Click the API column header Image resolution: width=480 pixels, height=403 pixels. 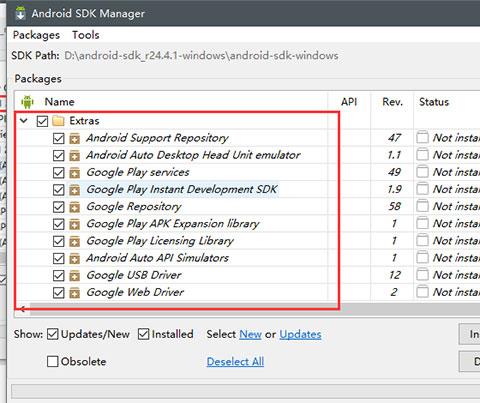[349, 102]
